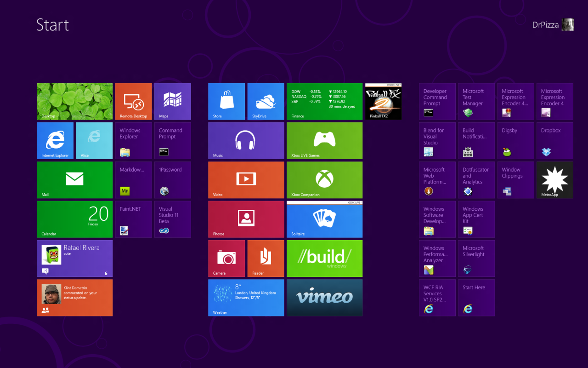Click the DrPizza user account avatar
The width and height of the screenshot is (588, 368).
(x=568, y=24)
